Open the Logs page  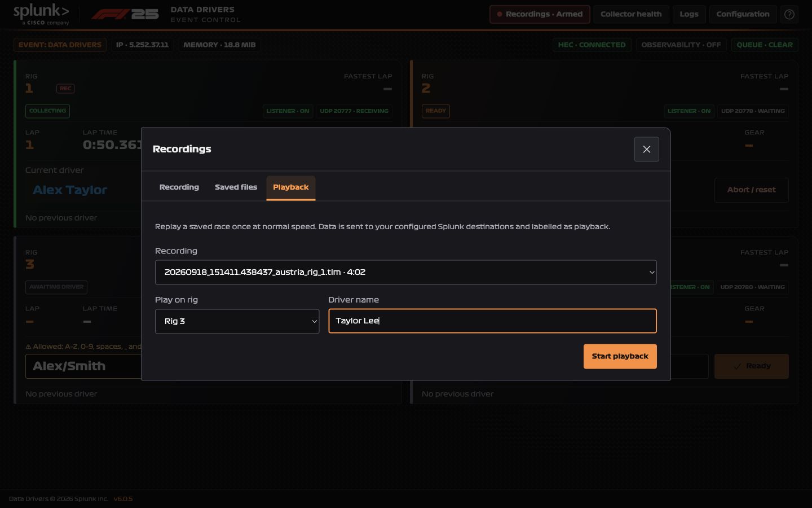coord(689,15)
